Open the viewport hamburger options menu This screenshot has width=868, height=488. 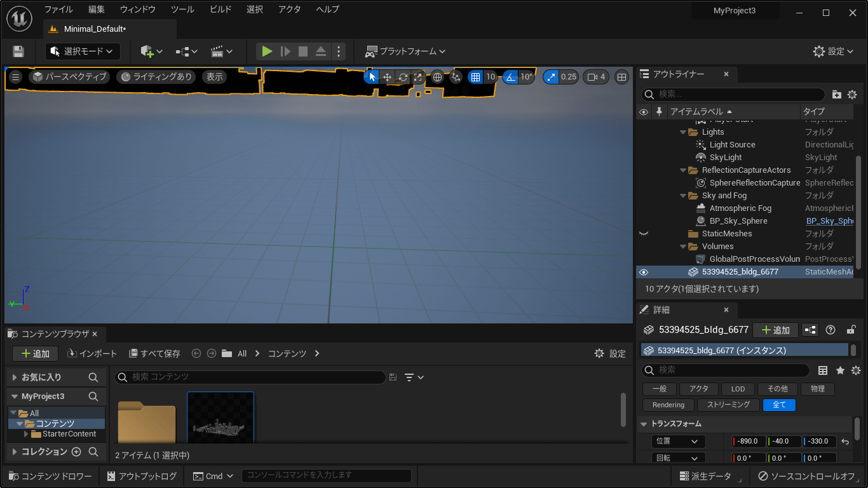[x=16, y=77]
